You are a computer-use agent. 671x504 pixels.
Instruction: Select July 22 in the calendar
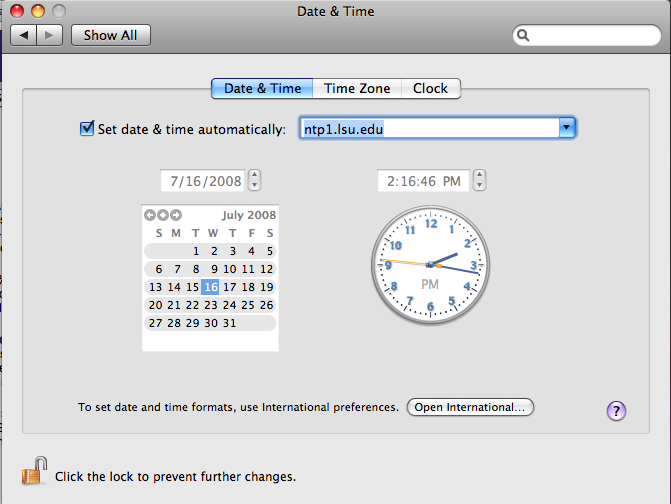point(192,305)
